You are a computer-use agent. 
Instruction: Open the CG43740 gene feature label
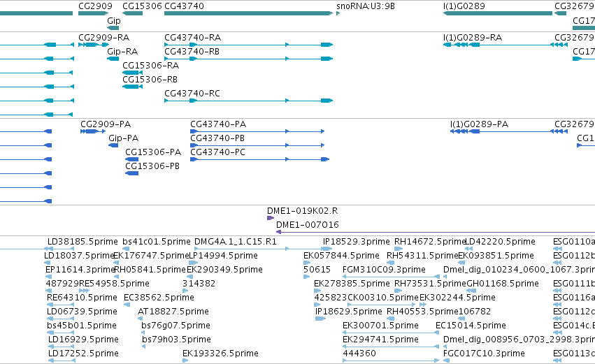pos(184,6)
